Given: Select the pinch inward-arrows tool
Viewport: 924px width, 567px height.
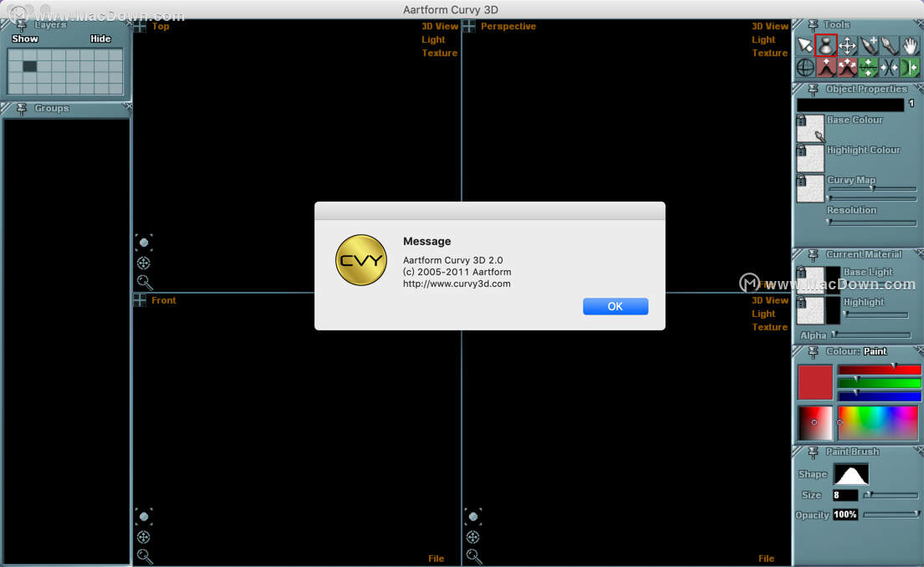Looking at the screenshot, I should [x=889, y=67].
